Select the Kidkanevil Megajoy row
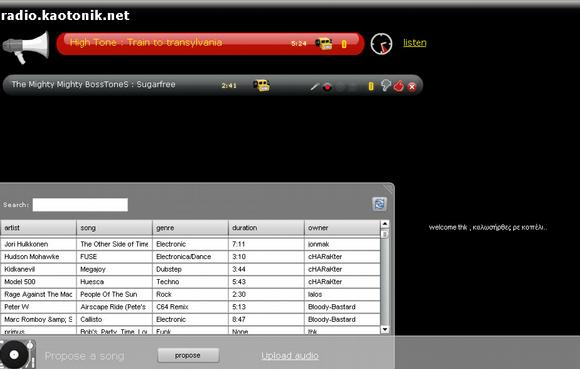The width and height of the screenshot is (580, 369). pyautogui.click(x=190, y=269)
